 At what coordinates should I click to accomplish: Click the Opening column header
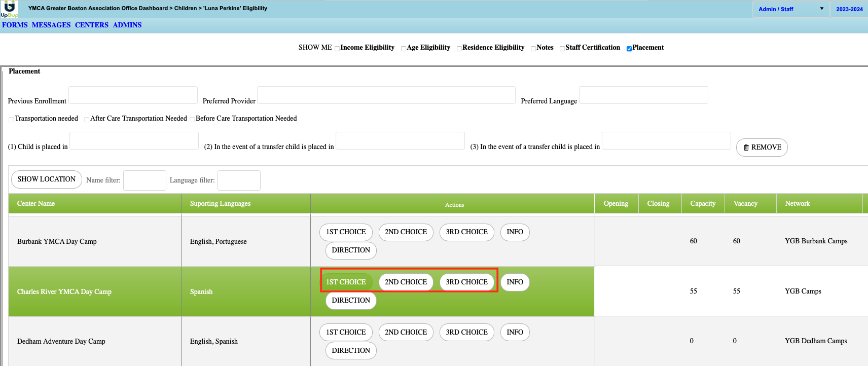click(616, 203)
